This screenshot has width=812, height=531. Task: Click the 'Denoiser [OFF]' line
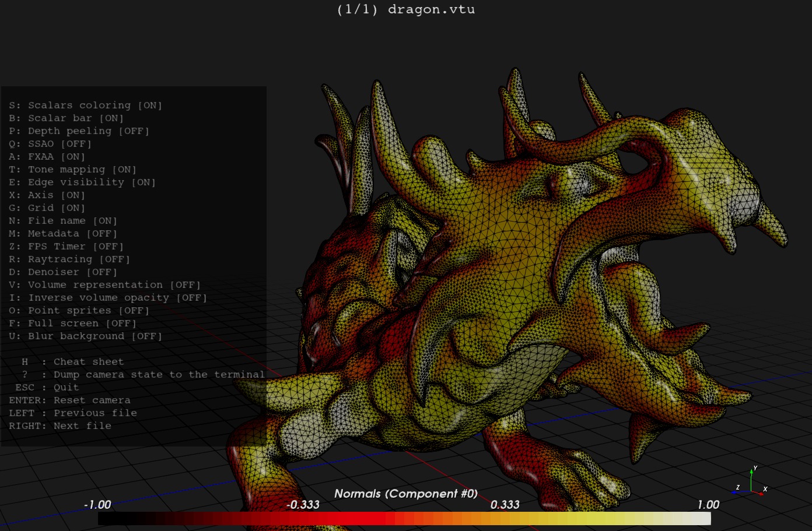[x=63, y=272]
